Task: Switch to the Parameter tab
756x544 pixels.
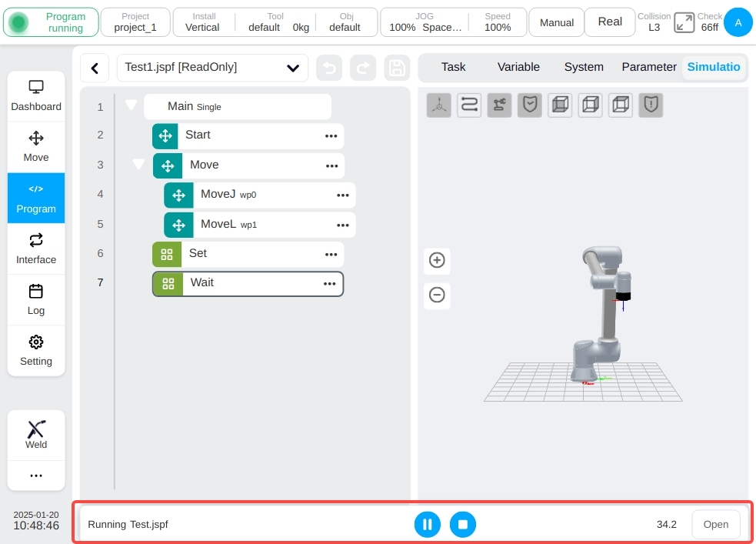Action: [649, 67]
